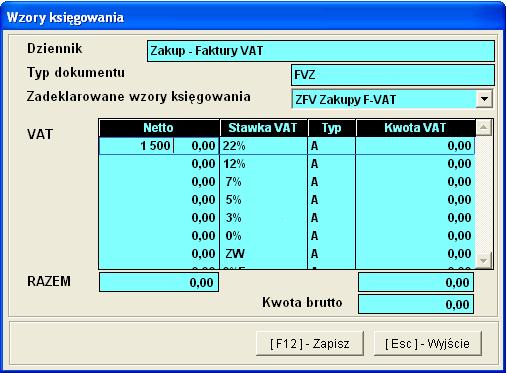Click the VAT table scrollbar up arrow
The width and height of the screenshot is (507, 373).
click(484, 128)
